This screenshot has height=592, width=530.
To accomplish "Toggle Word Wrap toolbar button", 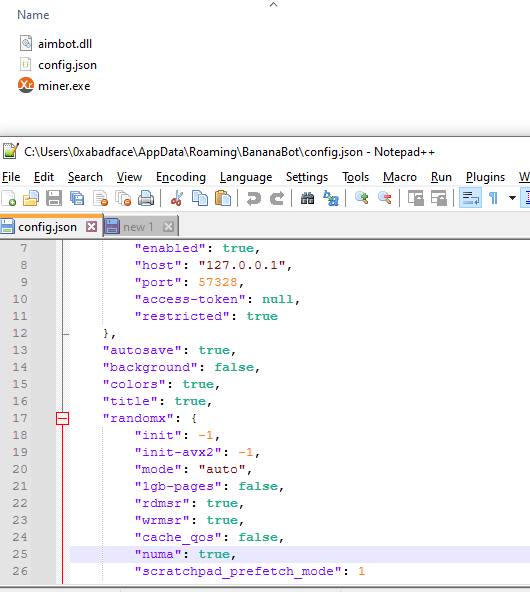I will point(470,198).
